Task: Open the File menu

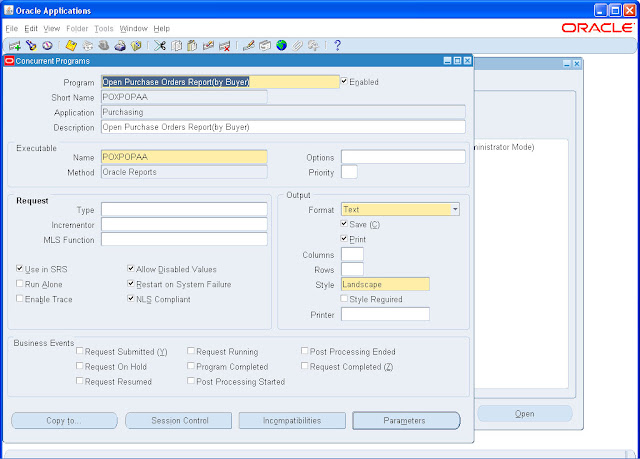Action: (11, 29)
